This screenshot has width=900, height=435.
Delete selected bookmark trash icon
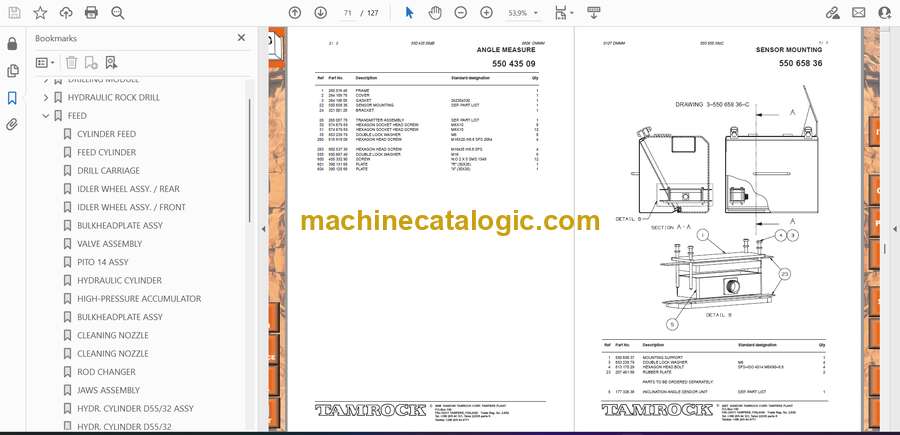click(x=71, y=63)
